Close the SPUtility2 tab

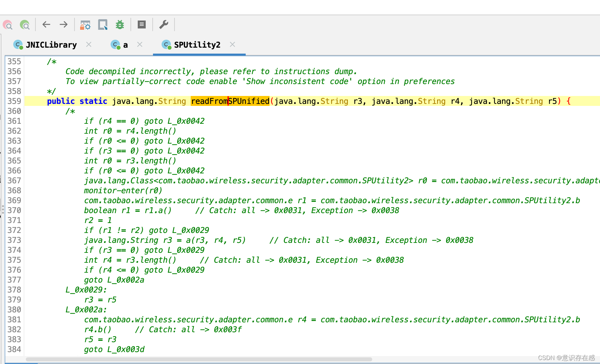[x=232, y=44]
